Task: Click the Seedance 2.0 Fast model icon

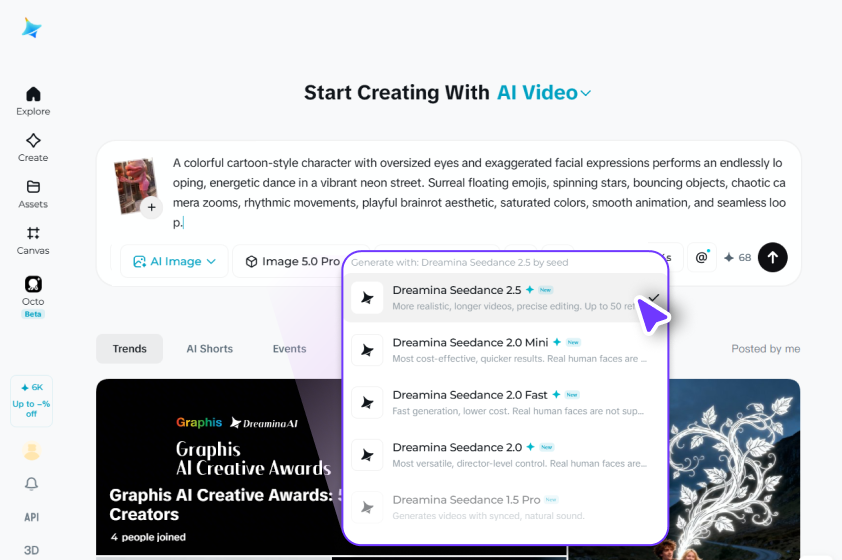Action: click(x=367, y=403)
